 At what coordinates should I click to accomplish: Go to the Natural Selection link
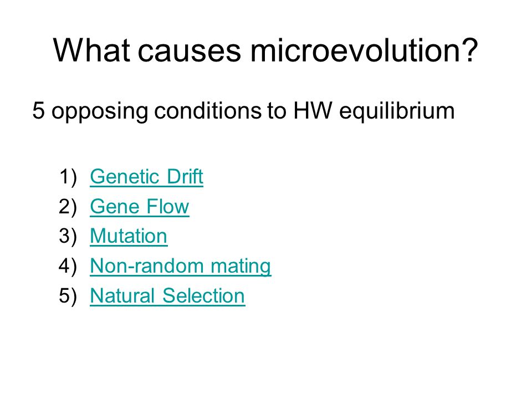click(x=167, y=296)
